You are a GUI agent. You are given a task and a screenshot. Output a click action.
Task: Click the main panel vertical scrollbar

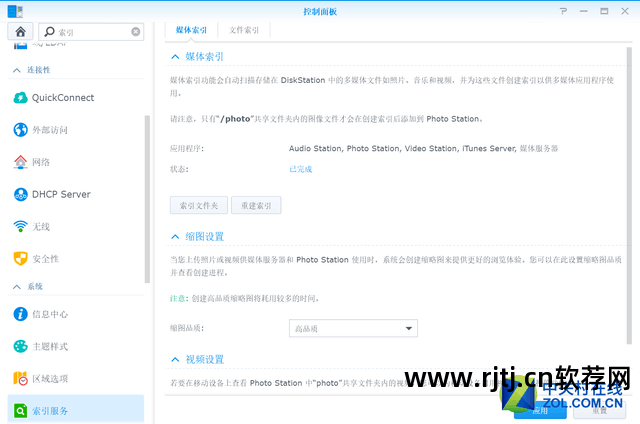pyautogui.click(x=629, y=196)
